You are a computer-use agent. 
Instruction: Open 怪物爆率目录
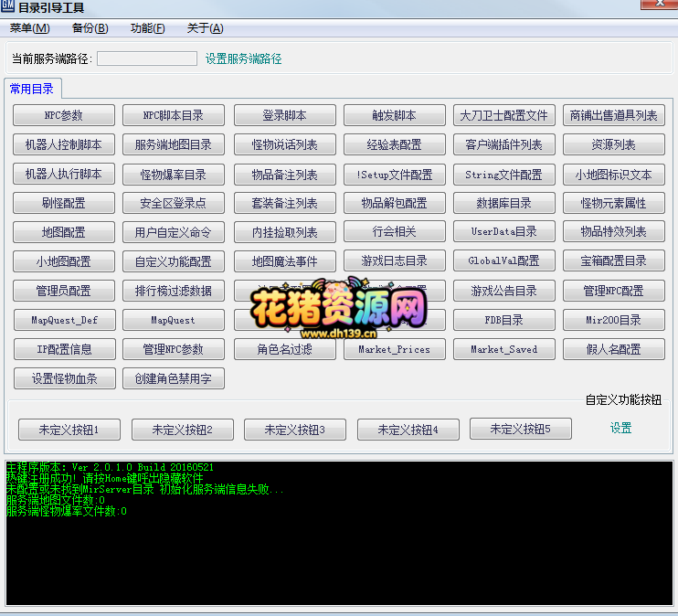pos(174,175)
